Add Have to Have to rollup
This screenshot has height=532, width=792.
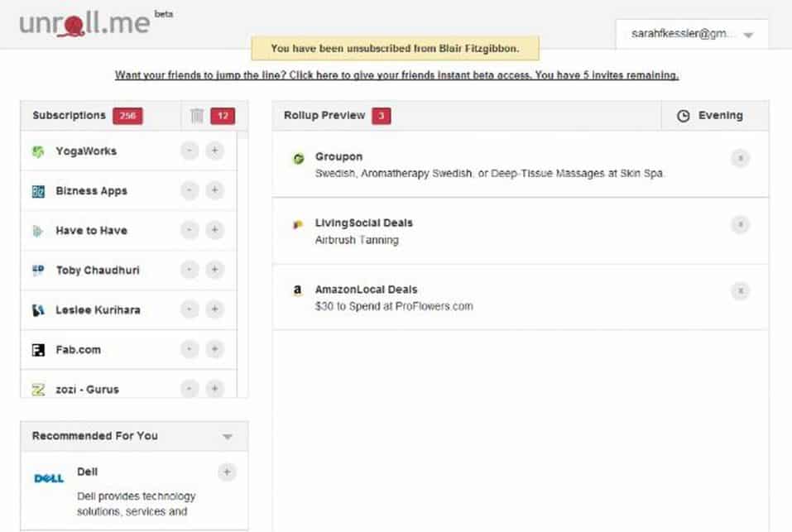214,230
